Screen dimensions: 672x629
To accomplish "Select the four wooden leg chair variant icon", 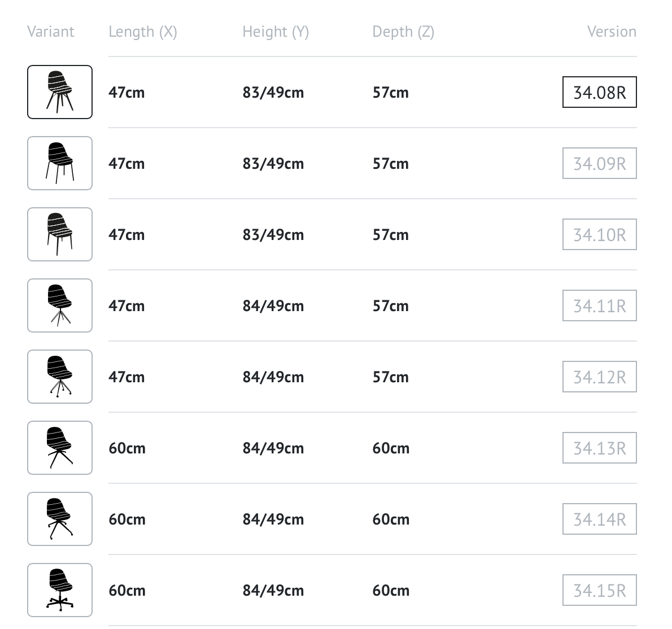I will 59,92.
